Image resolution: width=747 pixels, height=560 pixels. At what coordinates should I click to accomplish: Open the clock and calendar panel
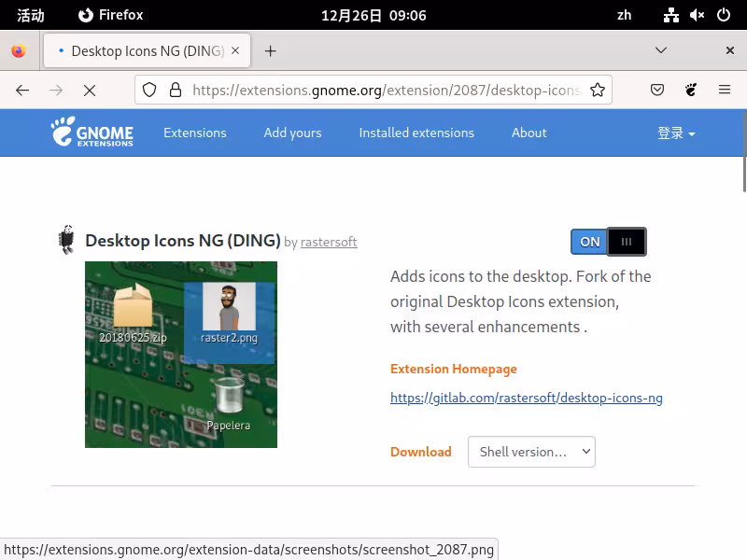(x=373, y=15)
